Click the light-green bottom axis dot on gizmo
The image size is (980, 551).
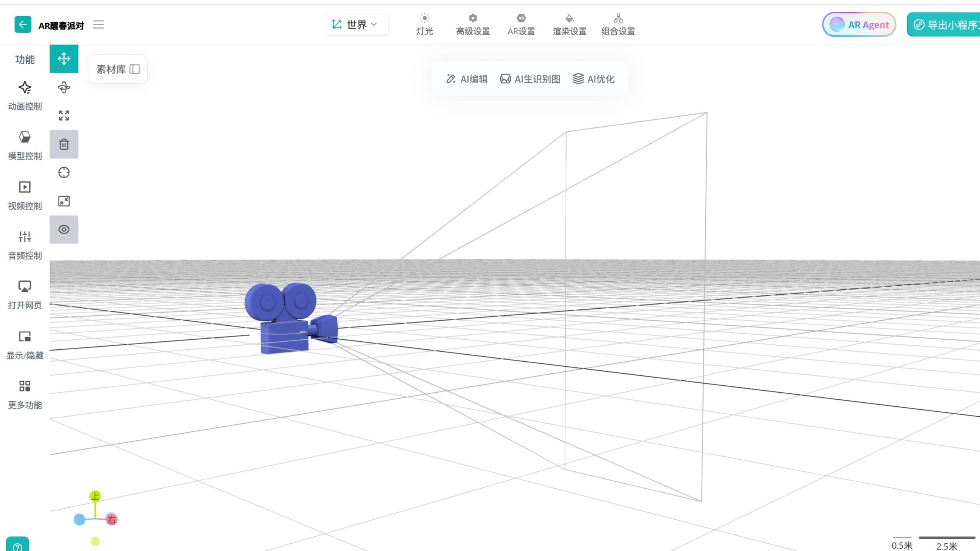(x=95, y=541)
